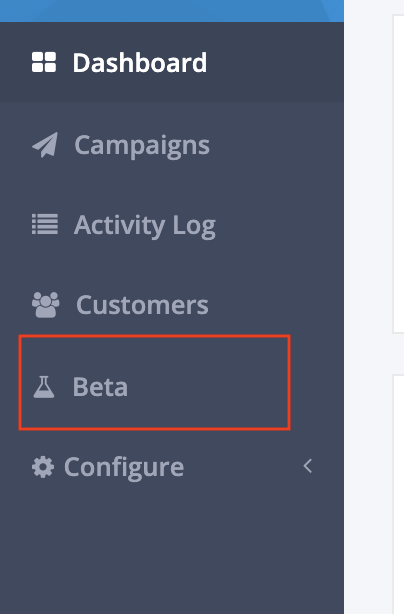Screen dimensions: 404x614
Task: Click the blue header bar above sidebar
Action: 172,11
